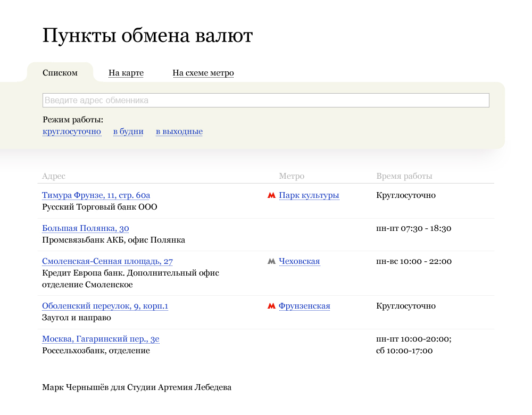Click the Фрунзенская metro station link

pyautogui.click(x=304, y=306)
